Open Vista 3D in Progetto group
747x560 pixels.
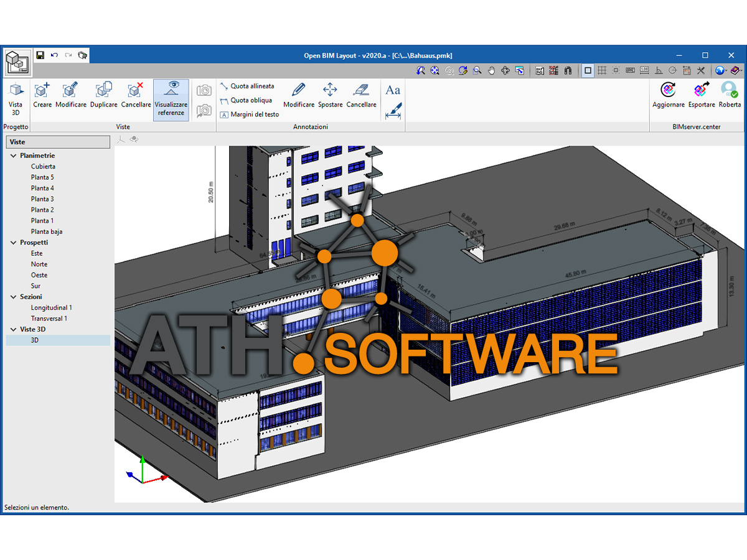16,100
